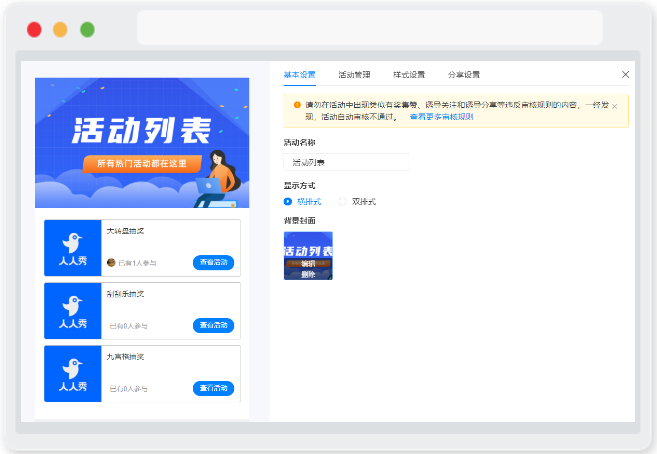Screen dimensions: 657x454
Task: Switch to the 活动管理 tab
Action: click(354, 75)
